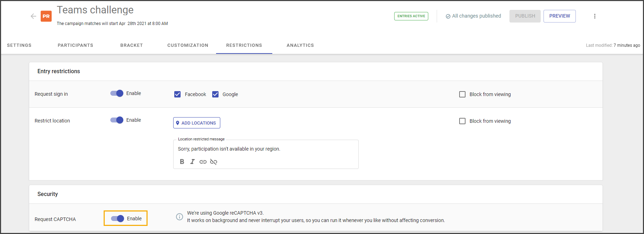
Task: Click the Entries Active status badge
Action: [411, 16]
